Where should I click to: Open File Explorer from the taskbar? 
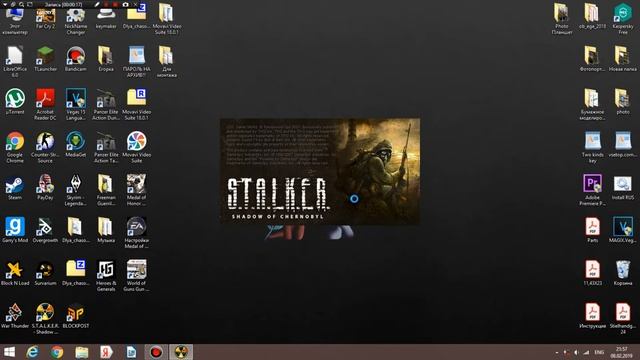(x=82, y=352)
